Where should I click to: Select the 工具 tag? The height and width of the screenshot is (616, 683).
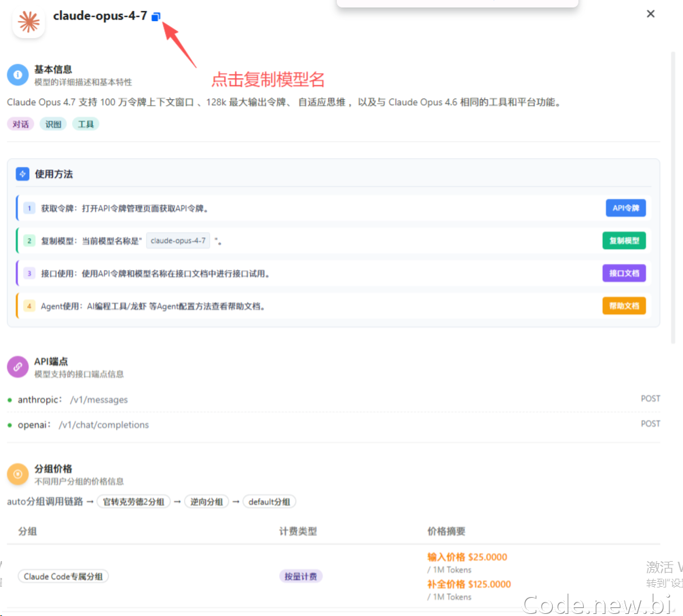(x=86, y=124)
